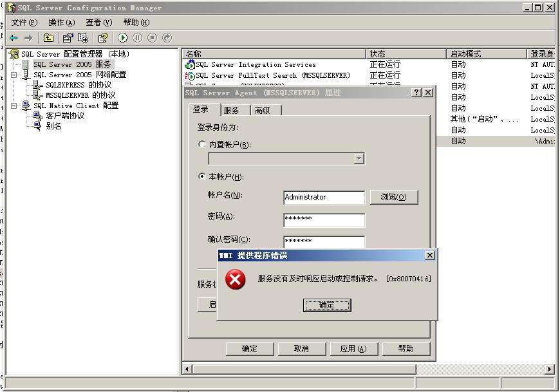Select SQL Server Integration Services row
The width and height of the screenshot is (560, 392).
click(x=369, y=64)
